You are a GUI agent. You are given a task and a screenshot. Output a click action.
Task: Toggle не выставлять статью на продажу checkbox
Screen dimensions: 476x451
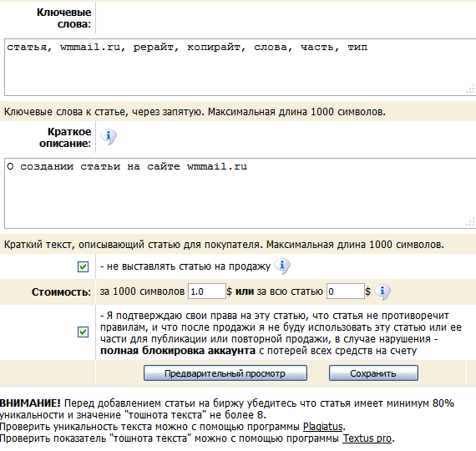pyautogui.click(x=83, y=266)
